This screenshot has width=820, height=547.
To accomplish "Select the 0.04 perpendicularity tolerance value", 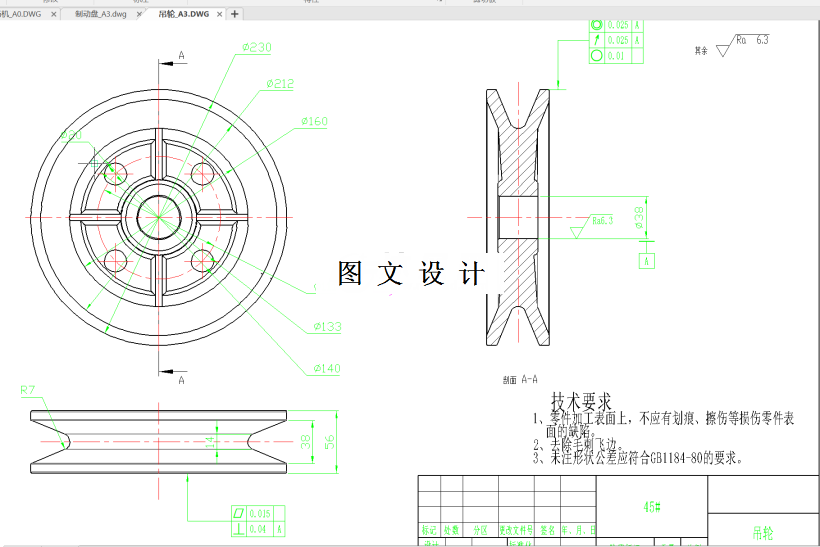I will coord(257,529).
